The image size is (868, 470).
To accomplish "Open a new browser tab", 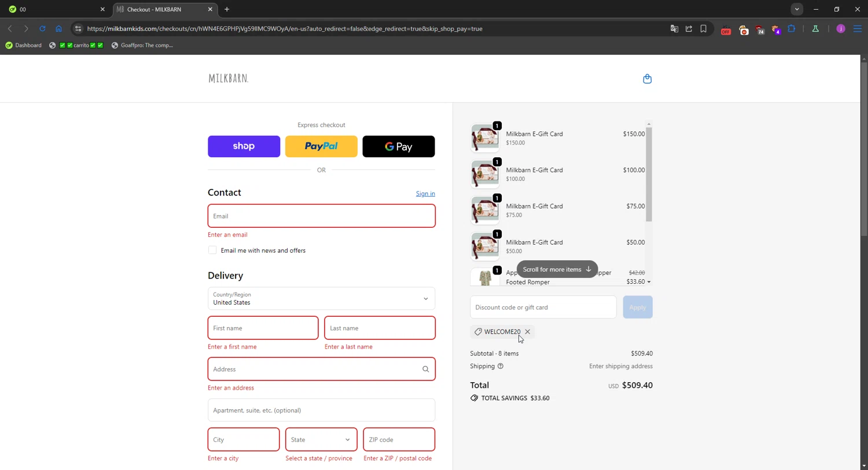I will pyautogui.click(x=227, y=9).
